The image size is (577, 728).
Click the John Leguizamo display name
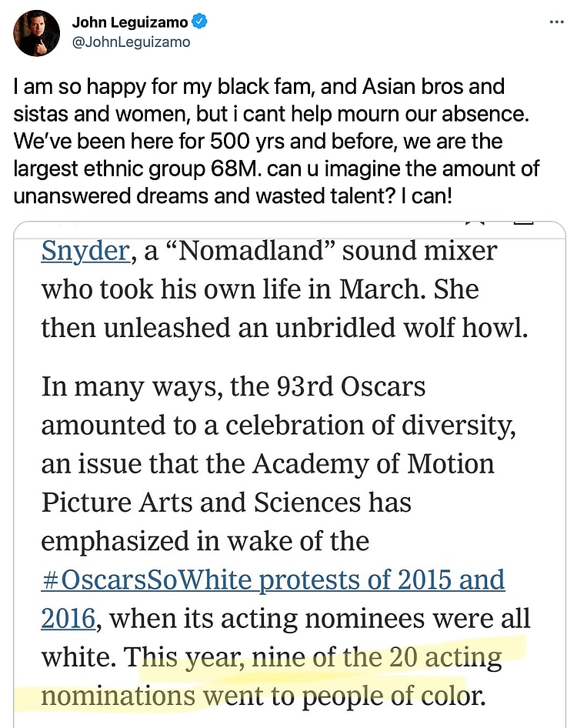click(129, 23)
